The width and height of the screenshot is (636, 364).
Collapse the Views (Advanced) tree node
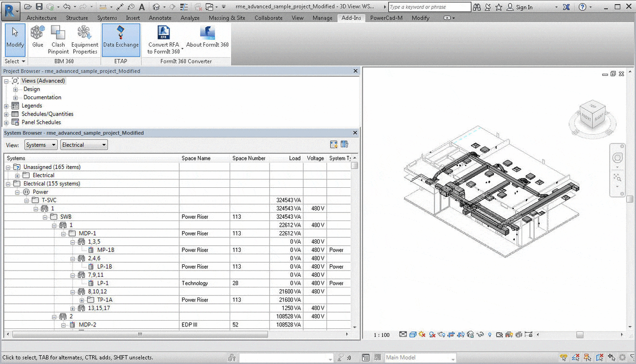[7, 81]
